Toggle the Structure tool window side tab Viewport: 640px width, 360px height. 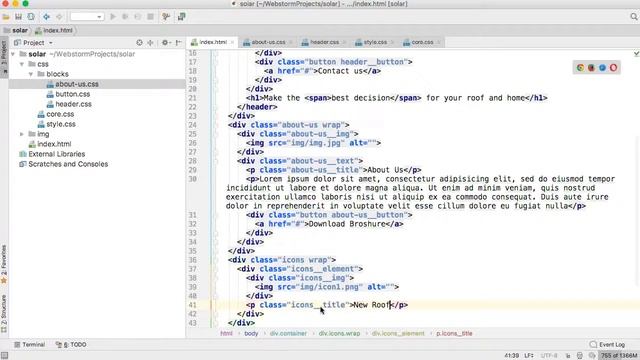pyautogui.click(x=4, y=314)
